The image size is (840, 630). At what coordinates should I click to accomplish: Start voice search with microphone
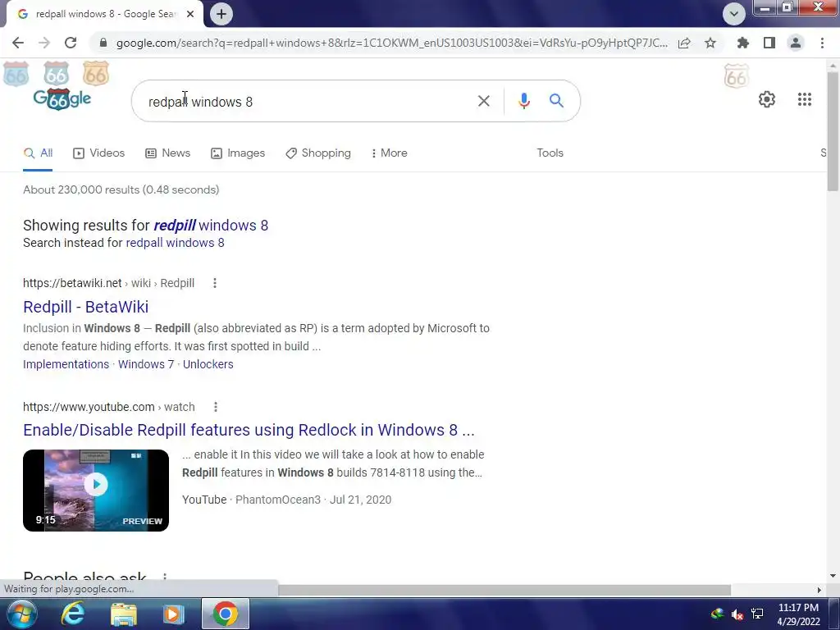point(524,101)
